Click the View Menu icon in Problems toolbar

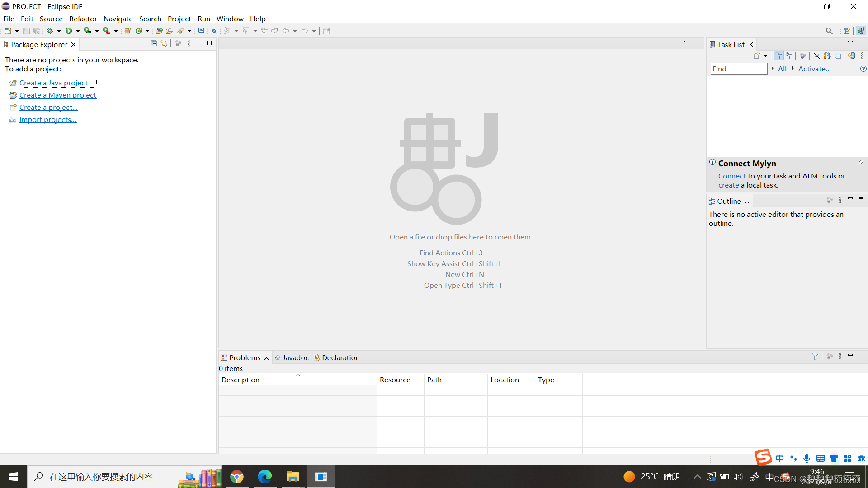coord(840,357)
